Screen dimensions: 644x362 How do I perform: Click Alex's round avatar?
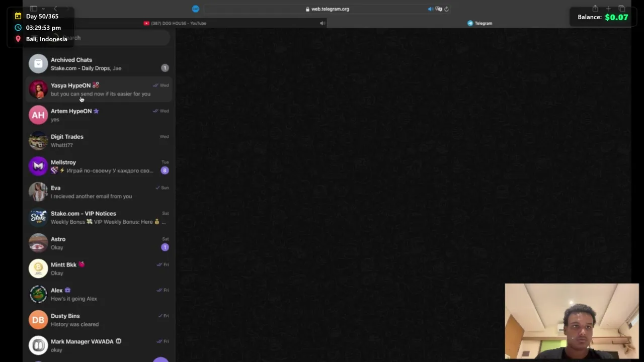pyautogui.click(x=38, y=295)
